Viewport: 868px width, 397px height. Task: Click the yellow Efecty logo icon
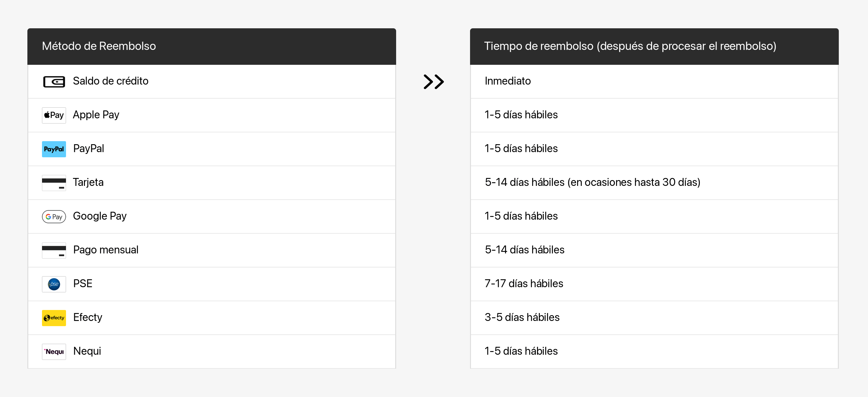coord(54,318)
